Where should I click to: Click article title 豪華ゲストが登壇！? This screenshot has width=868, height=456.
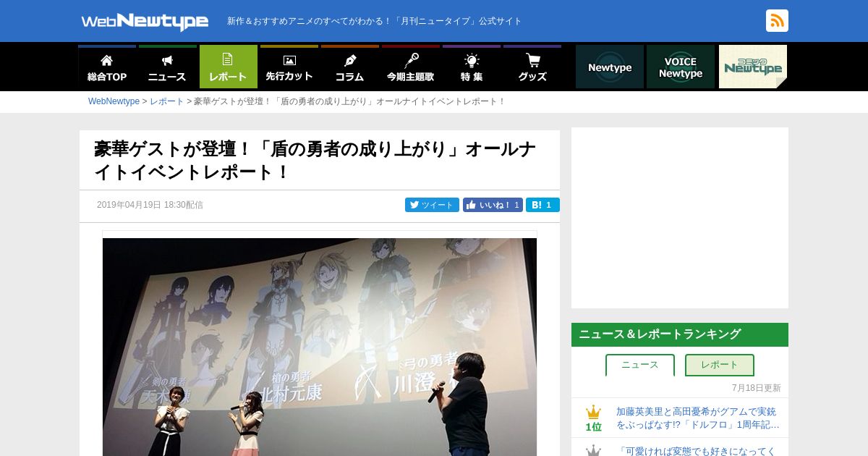coord(315,161)
